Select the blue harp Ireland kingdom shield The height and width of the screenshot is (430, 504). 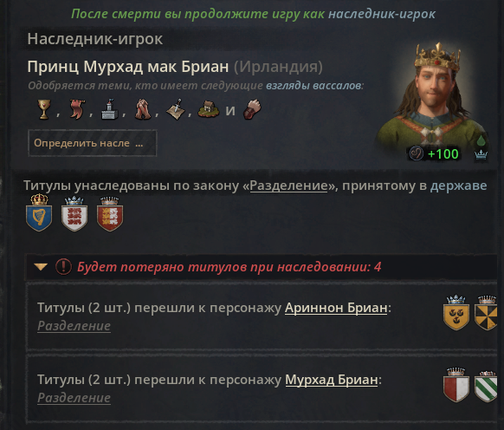pyautogui.click(x=39, y=212)
